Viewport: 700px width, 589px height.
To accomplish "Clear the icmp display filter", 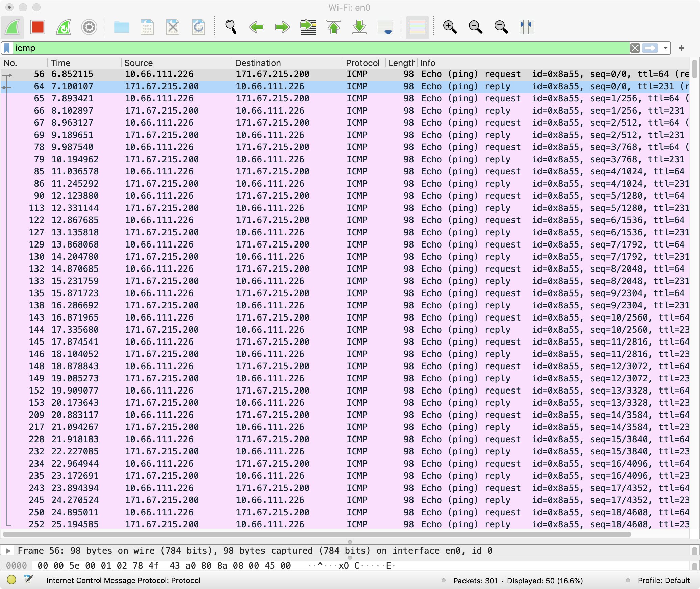I will [635, 48].
